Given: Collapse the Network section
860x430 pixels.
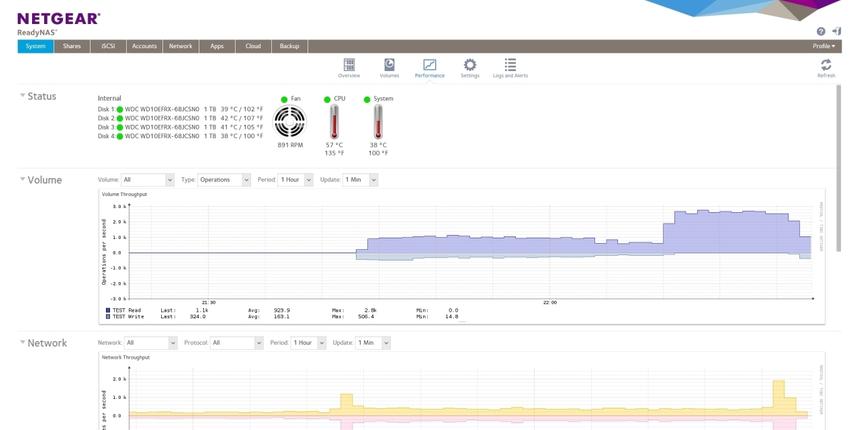Looking at the screenshot, I should coord(22,342).
